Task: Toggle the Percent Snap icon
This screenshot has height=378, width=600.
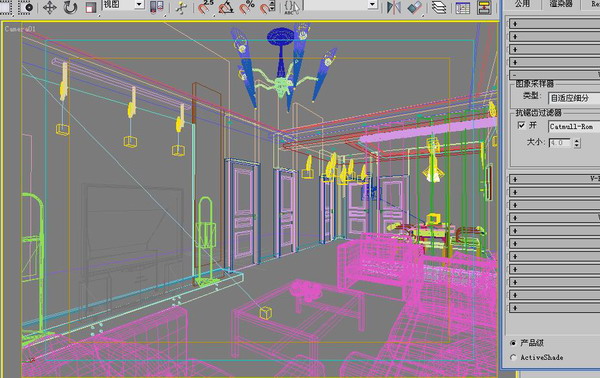Action: point(247,7)
